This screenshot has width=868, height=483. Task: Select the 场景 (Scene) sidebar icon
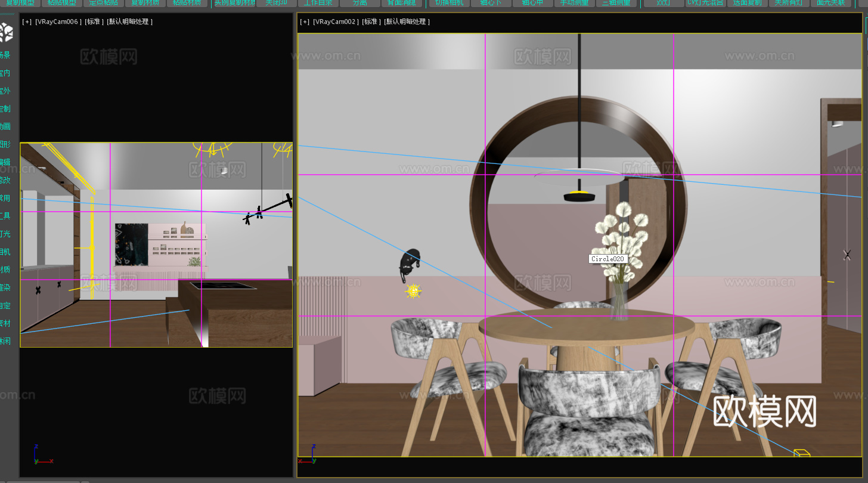5,54
